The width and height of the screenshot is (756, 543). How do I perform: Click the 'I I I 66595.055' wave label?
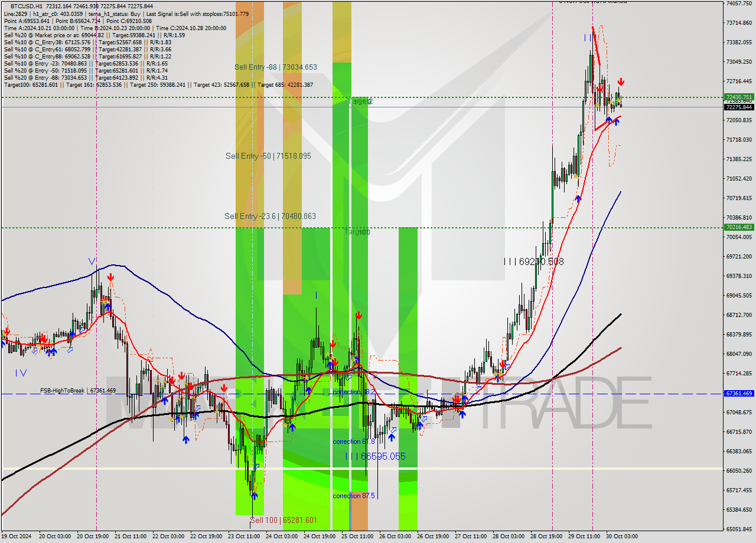point(376,456)
